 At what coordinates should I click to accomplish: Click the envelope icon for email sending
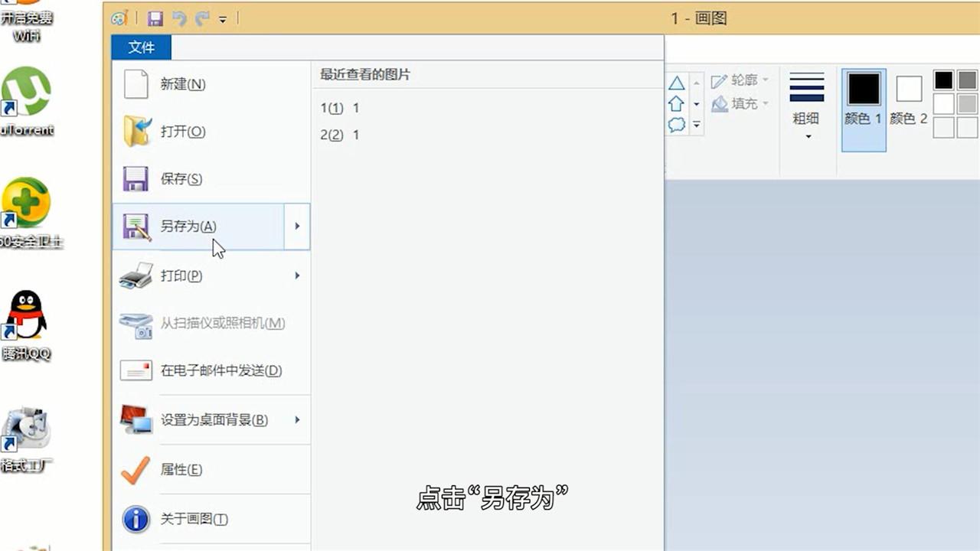coord(136,370)
